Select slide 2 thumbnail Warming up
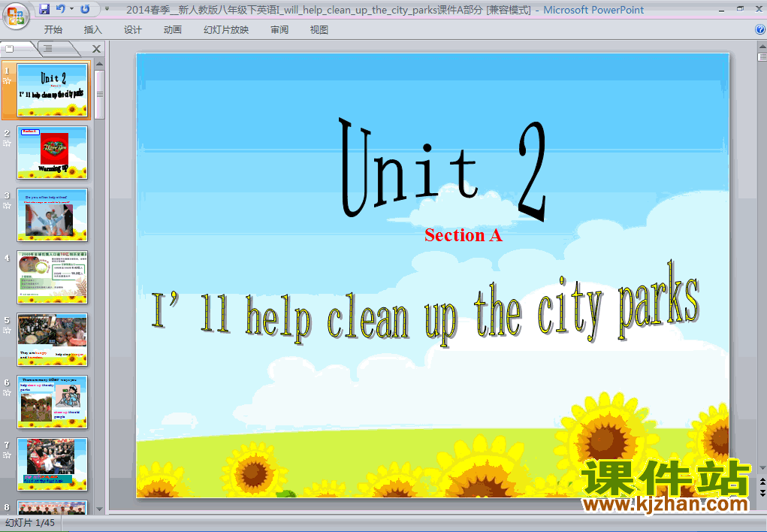The image size is (767, 532). pos(53,153)
